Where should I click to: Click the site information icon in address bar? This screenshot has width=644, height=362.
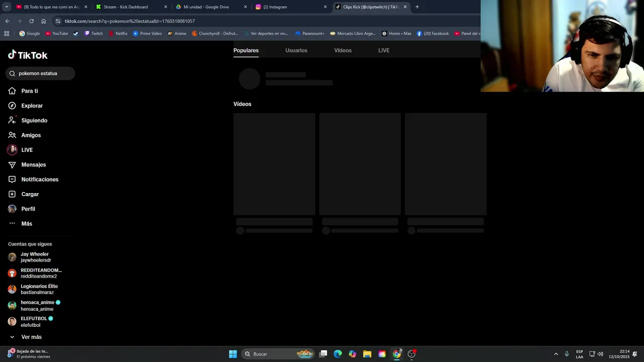58,21
